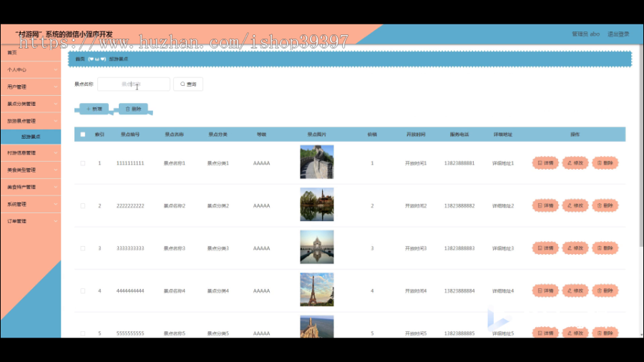
Task: Click 详情 for 景点名称4
Action: pos(545,290)
